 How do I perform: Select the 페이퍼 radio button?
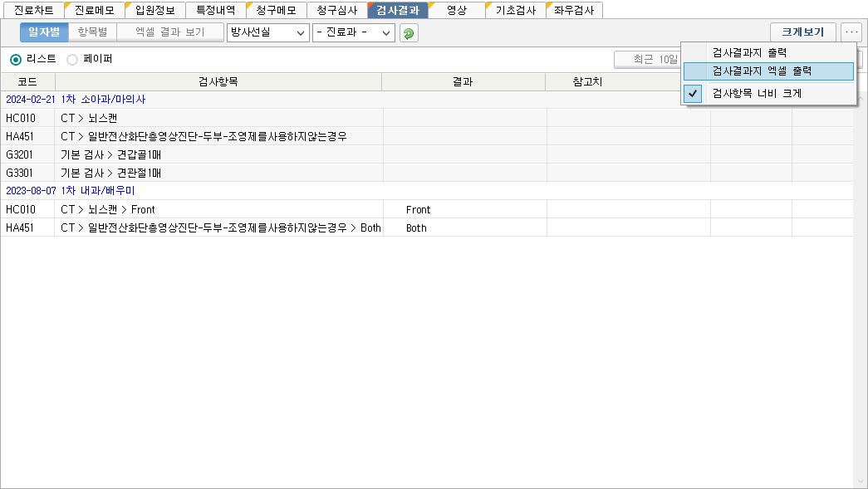[x=72, y=60]
